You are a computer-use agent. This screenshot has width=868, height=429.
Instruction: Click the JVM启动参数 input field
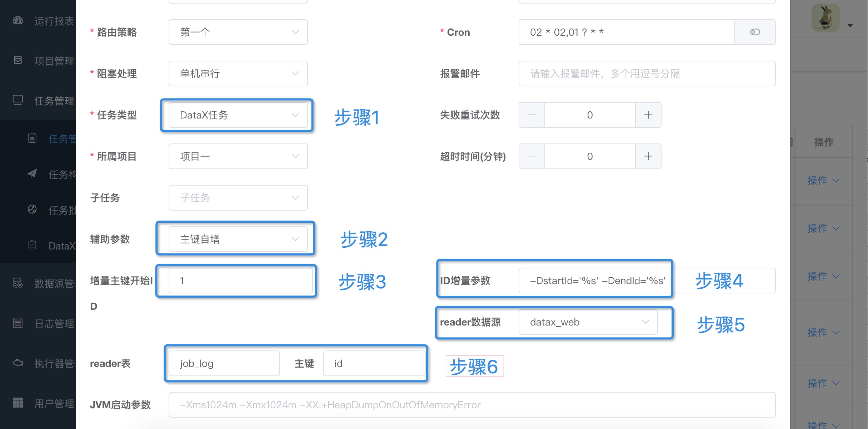472,405
